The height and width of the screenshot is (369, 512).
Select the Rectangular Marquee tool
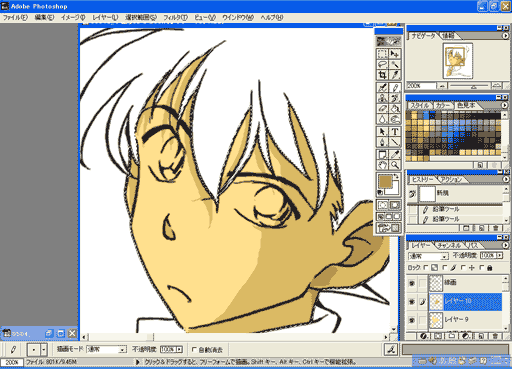point(382,54)
